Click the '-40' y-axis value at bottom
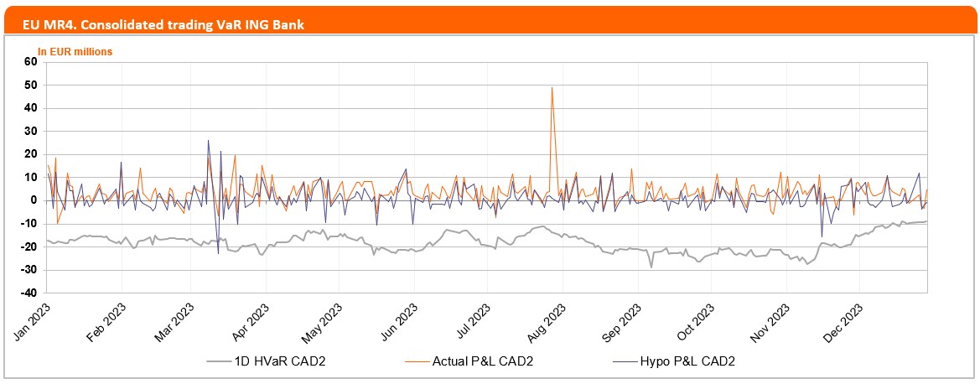This screenshot has height=384, width=980. 29,293
